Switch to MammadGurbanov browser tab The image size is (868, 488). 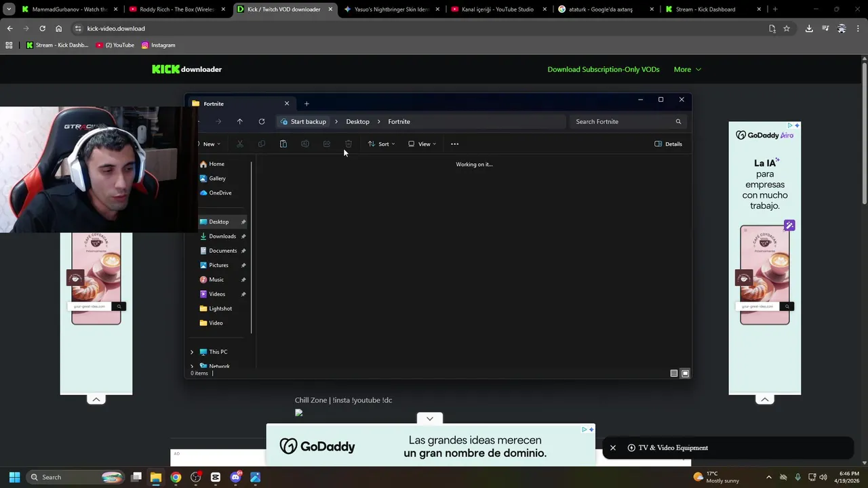tap(70, 9)
